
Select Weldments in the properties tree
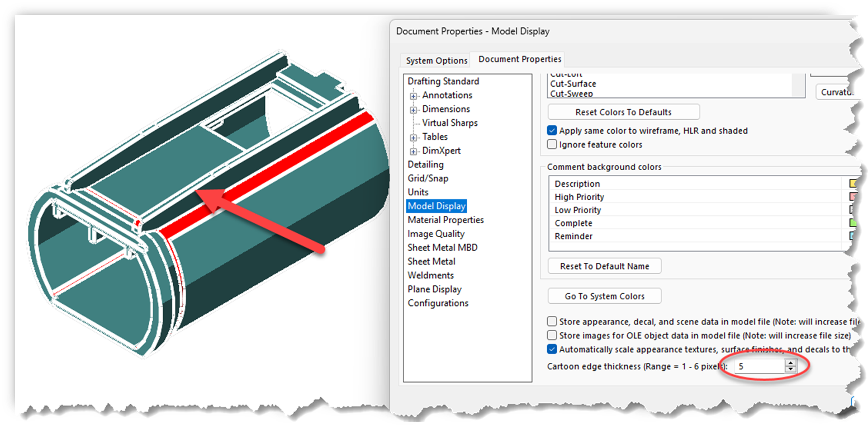(x=430, y=275)
